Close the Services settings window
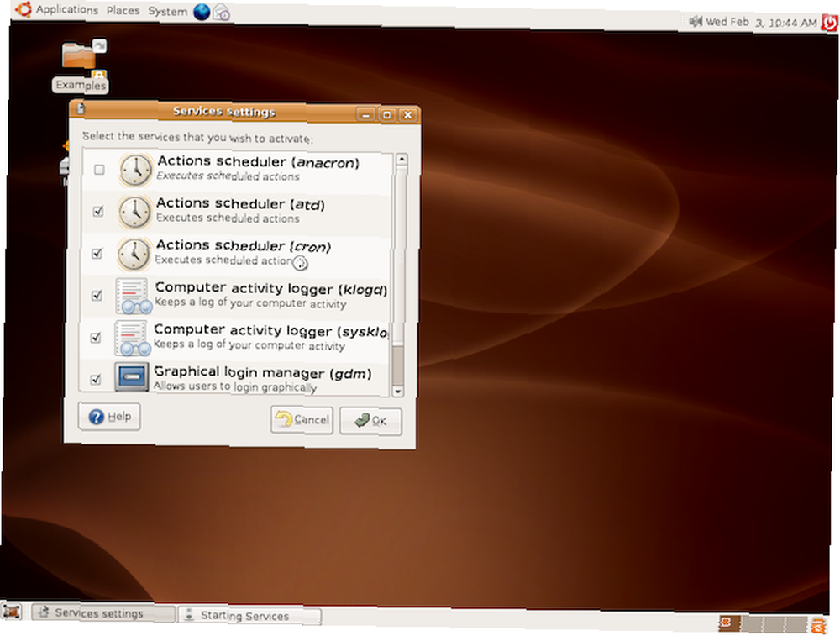The height and width of the screenshot is (636, 840). click(407, 114)
